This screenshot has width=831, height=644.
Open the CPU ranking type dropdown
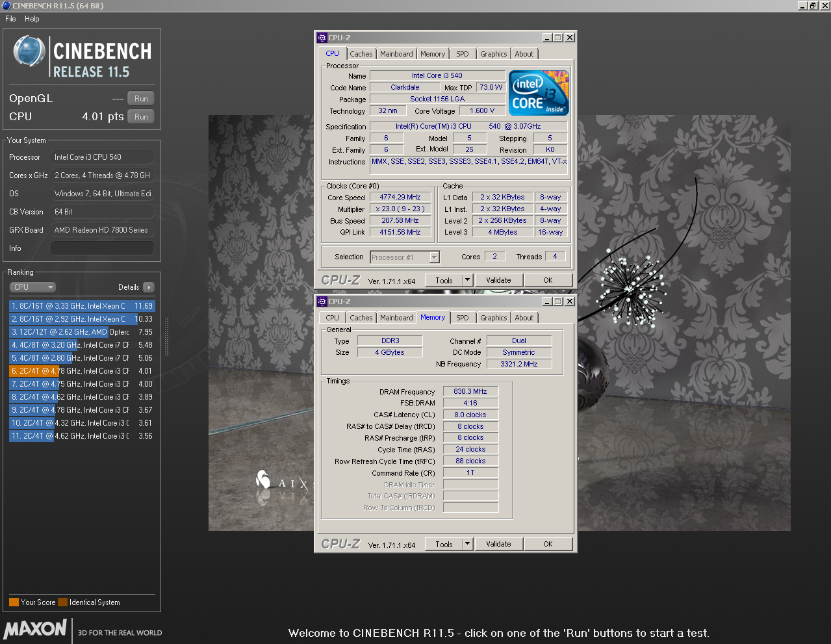pos(32,287)
